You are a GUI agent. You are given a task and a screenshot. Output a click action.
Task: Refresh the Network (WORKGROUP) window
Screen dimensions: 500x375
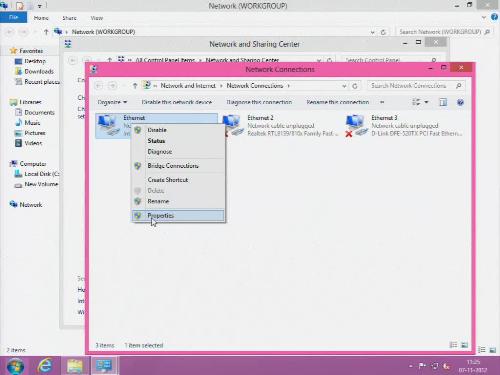click(383, 32)
